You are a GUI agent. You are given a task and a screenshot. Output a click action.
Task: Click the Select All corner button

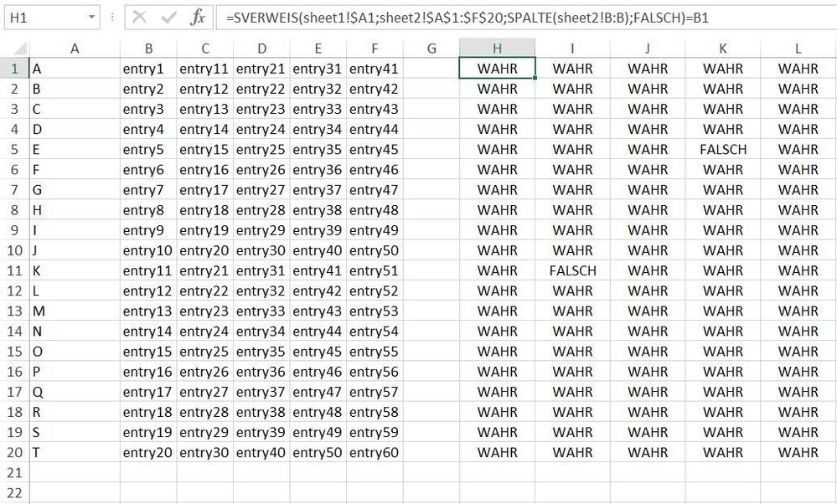pyautogui.click(x=13, y=48)
